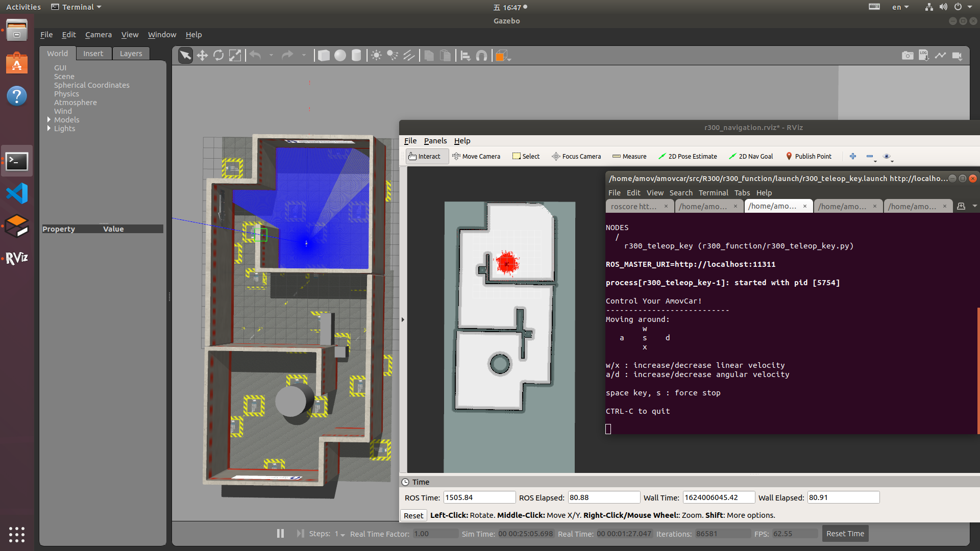Open the Window menu in Gazebo
The height and width of the screenshot is (551, 980).
[162, 35]
